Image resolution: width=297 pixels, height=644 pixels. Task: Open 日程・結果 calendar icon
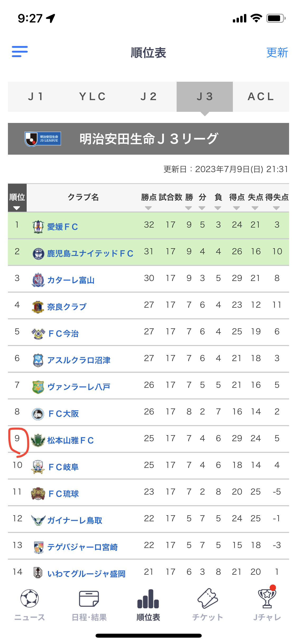[89, 599]
